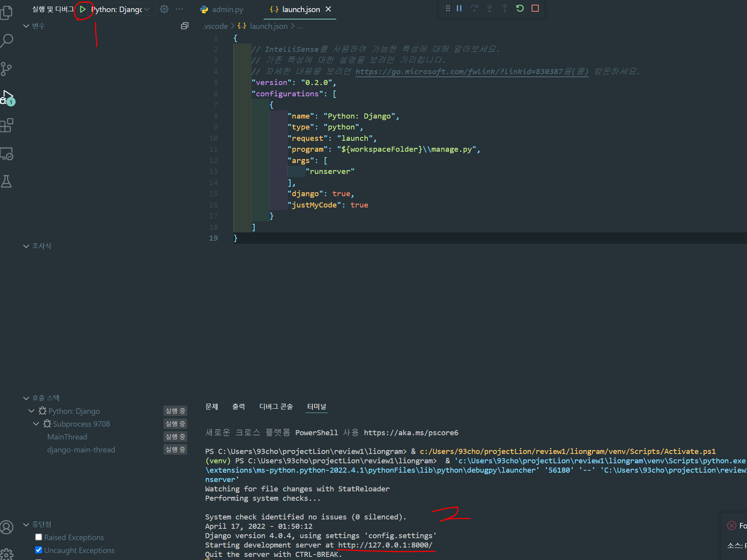The height and width of the screenshot is (560, 747).
Task: Toggle Raised Exceptions breakpoint
Action: click(x=39, y=537)
